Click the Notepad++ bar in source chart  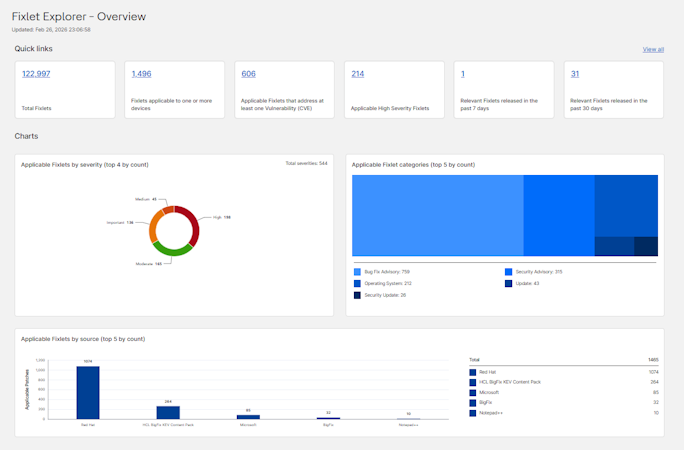(x=409, y=419)
